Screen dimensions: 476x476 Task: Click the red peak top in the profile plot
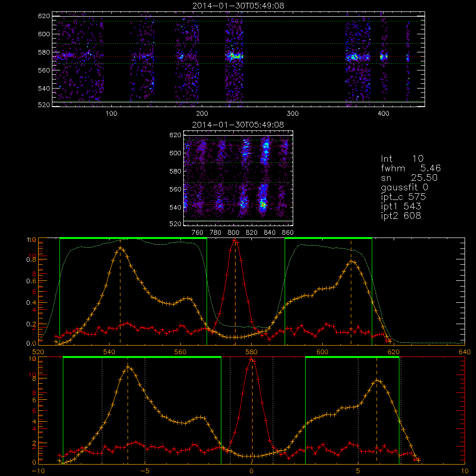coord(235,241)
